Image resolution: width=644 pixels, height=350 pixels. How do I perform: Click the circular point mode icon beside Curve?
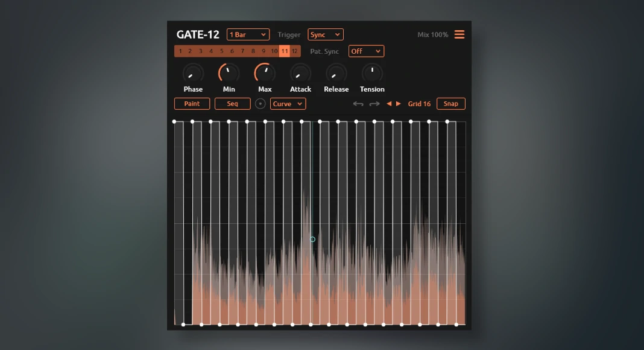click(x=260, y=104)
